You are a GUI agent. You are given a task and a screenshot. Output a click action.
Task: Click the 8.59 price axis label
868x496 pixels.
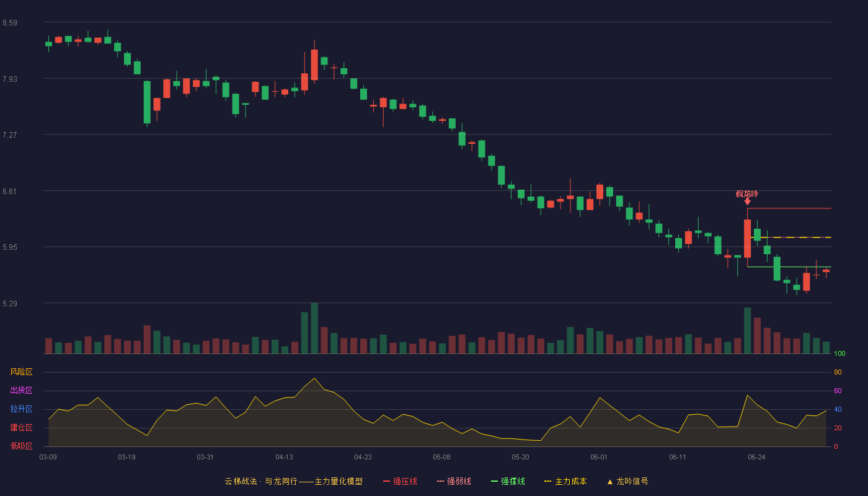10,23
